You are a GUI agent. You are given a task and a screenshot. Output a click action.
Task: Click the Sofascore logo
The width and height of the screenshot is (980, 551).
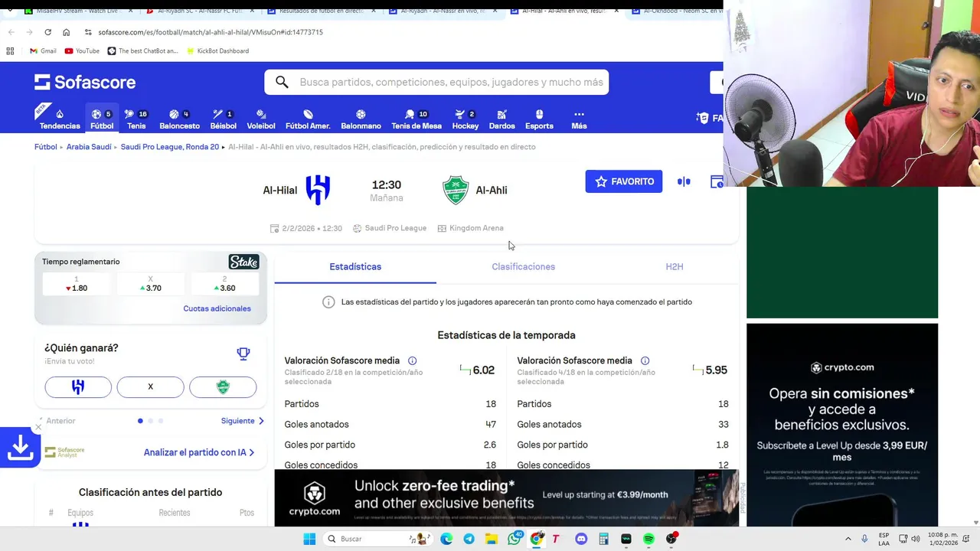click(x=85, y=82)
